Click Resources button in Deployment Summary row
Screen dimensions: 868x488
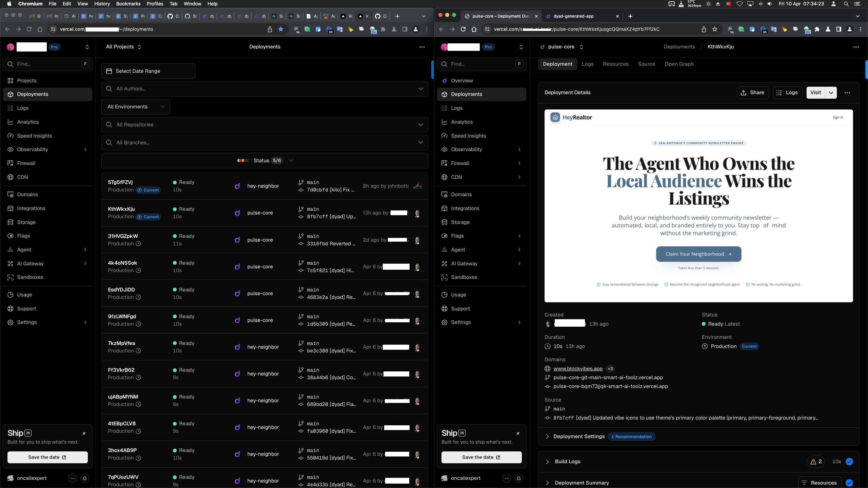820,483
